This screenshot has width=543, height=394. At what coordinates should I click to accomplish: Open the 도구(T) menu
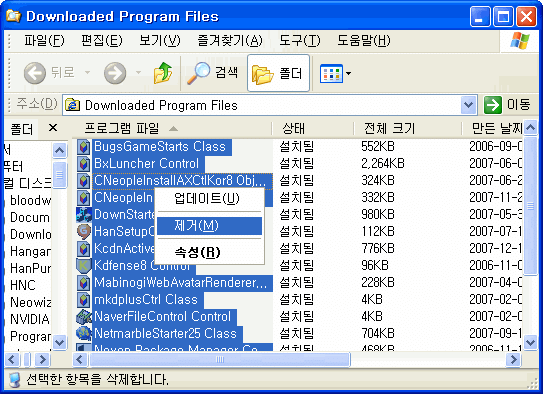click(300, 41)
